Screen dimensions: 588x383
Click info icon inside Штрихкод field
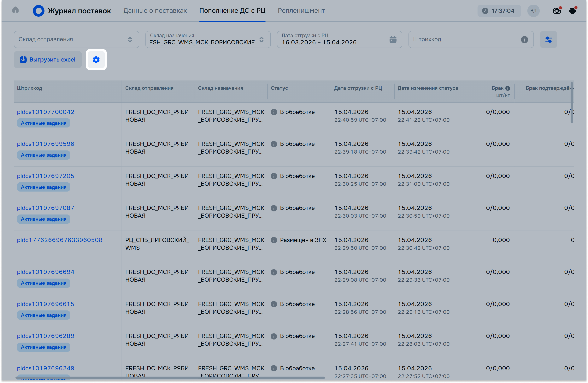pyautogui.click(x=524, y=39)
